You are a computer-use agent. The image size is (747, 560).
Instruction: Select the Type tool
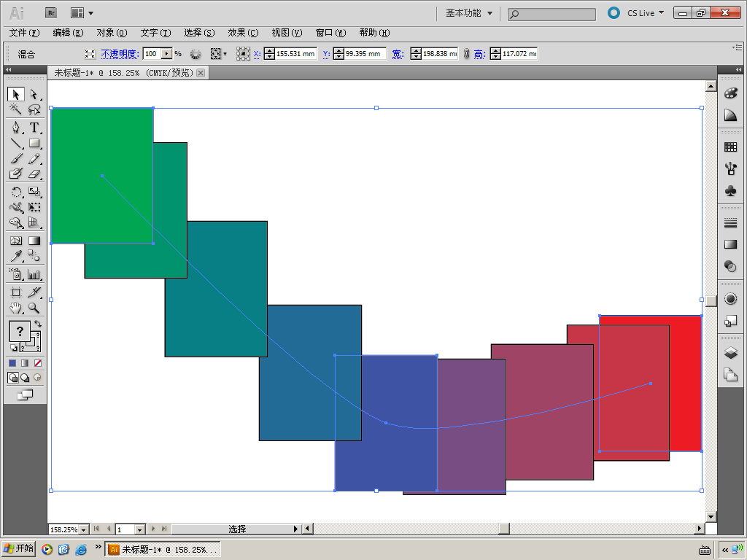click(34, 128)
